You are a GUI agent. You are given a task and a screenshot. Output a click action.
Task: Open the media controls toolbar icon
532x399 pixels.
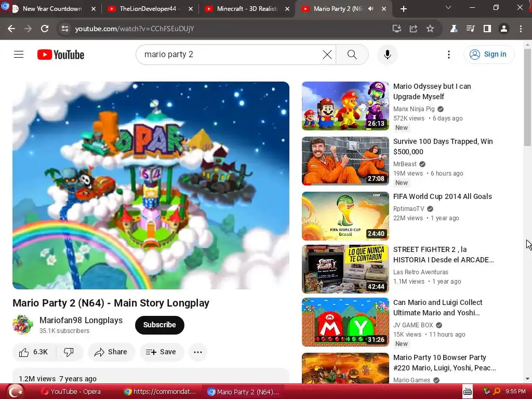point(470,29)
